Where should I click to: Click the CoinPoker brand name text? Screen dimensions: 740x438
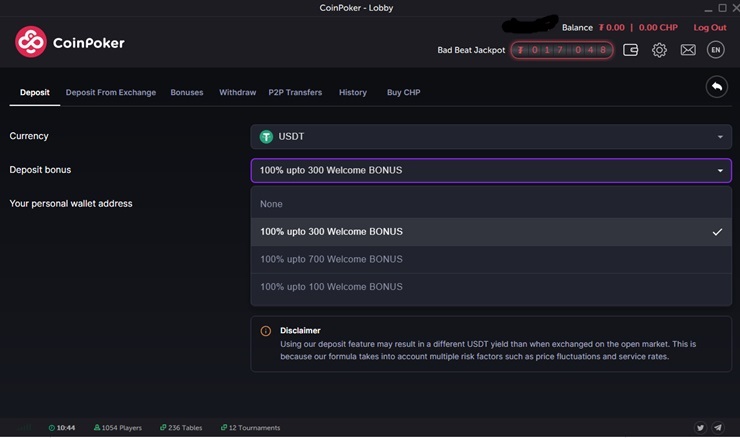[x=89, y=43]
